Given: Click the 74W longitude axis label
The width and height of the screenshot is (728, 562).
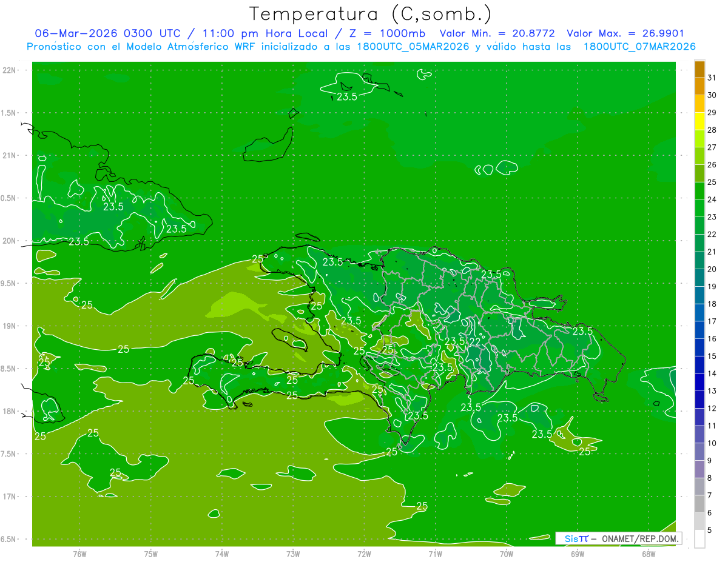Looking at the screenshot, I should tap(222, 554).
